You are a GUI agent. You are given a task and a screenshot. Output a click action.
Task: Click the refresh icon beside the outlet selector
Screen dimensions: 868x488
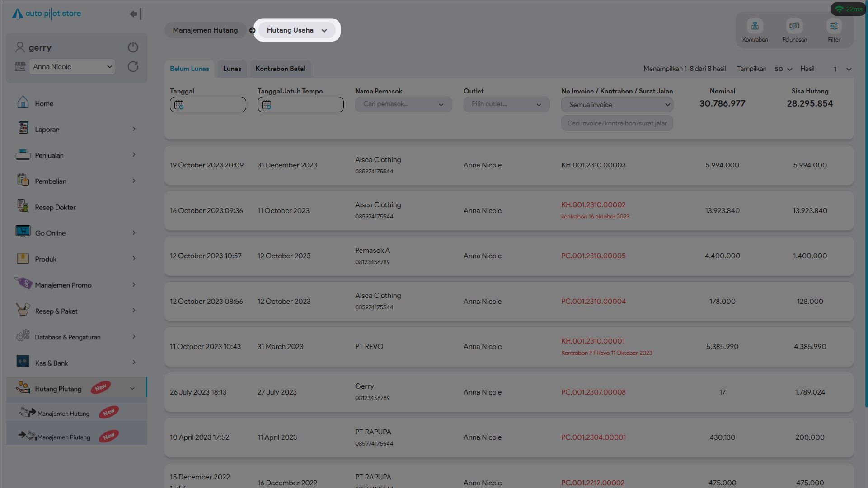133,67
